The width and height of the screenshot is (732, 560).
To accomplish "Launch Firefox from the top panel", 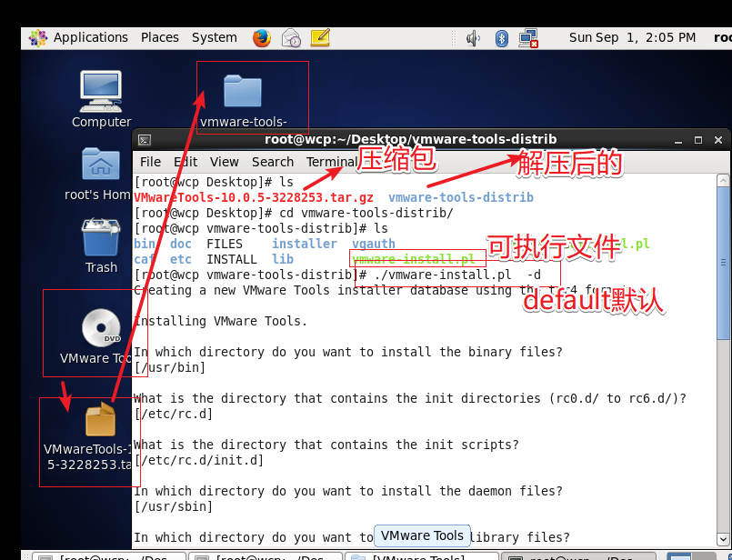I will point(262,38).
